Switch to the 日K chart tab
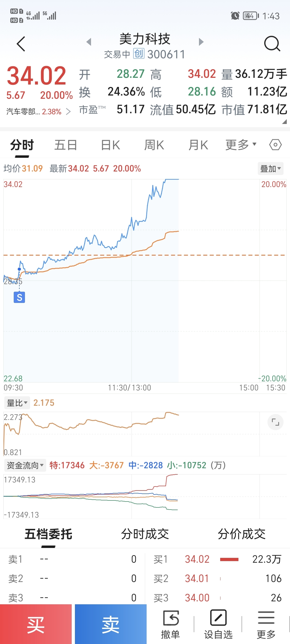 tap(110, 145)
